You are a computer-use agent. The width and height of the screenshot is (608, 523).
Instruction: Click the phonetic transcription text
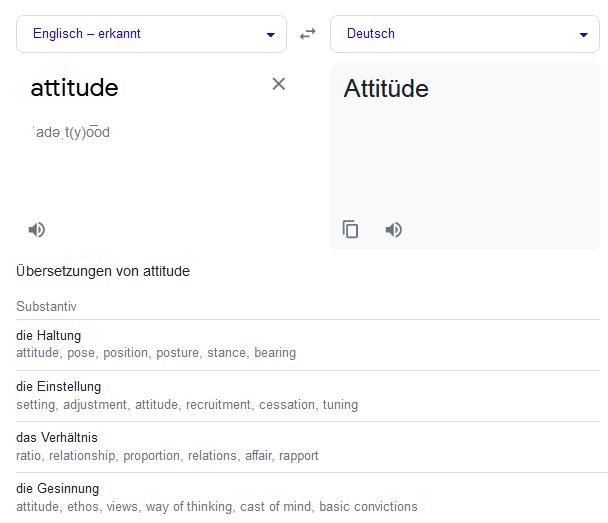[x=71, y=133]
